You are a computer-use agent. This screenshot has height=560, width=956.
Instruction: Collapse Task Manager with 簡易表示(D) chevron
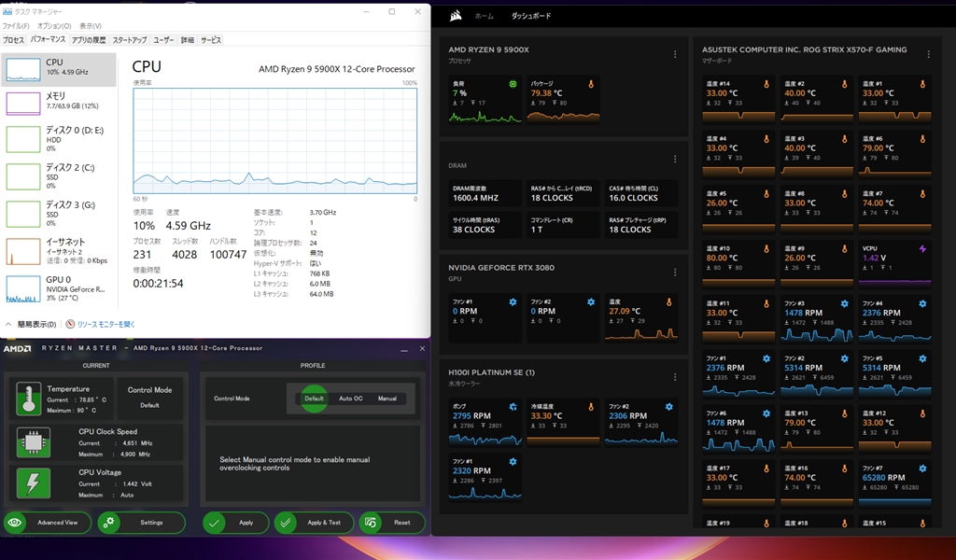pyautogui.click(x=8, y=324)
